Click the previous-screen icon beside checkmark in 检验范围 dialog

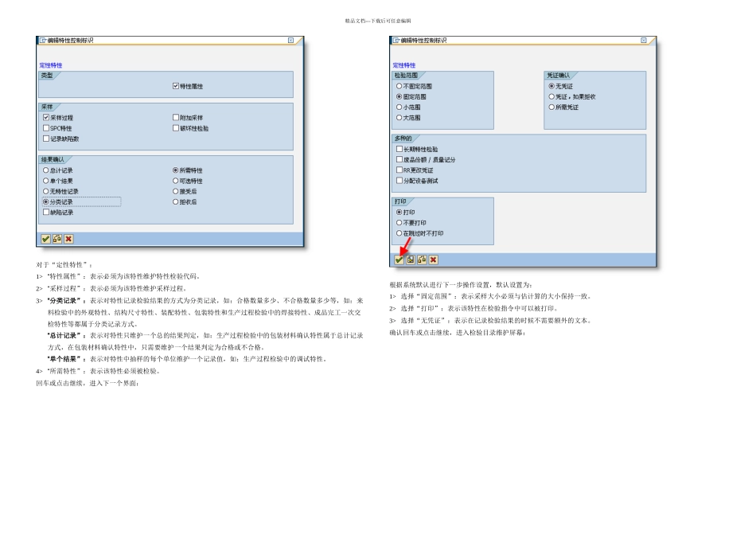[411, 260]
